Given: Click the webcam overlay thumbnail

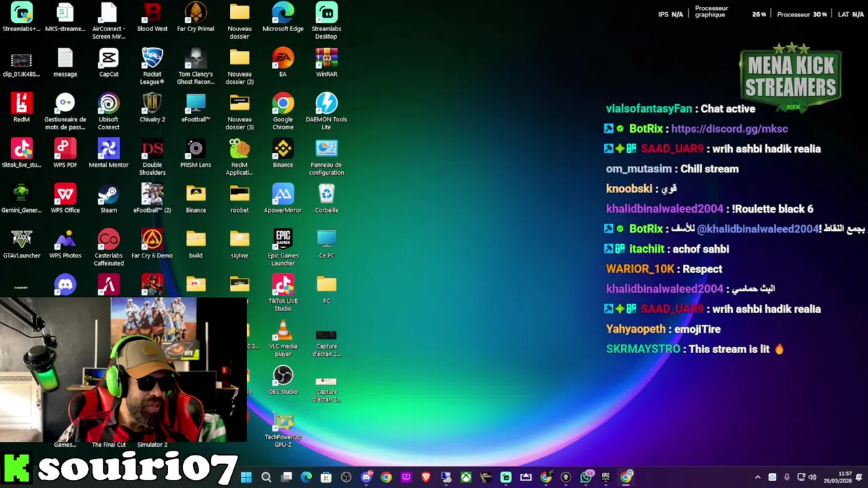Looking at the screenshot, I should coord(123,369).
